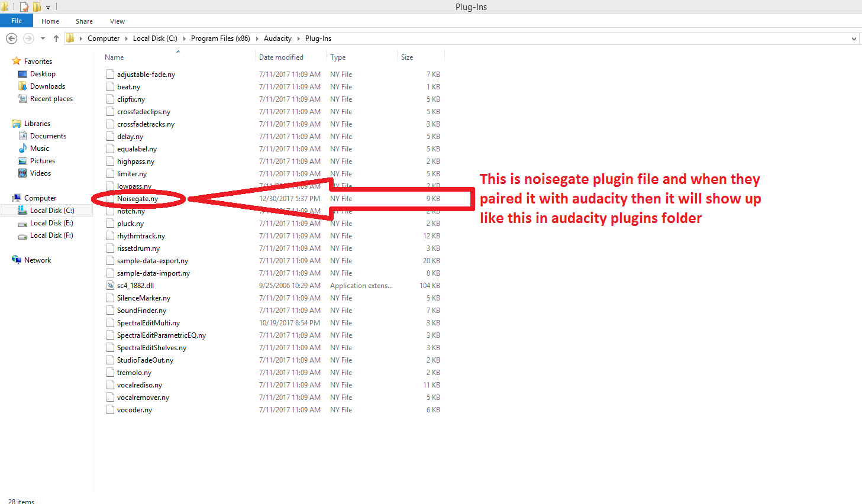Open the View ribbon tab
Screen dimensions: 862x504
[117, 21]
